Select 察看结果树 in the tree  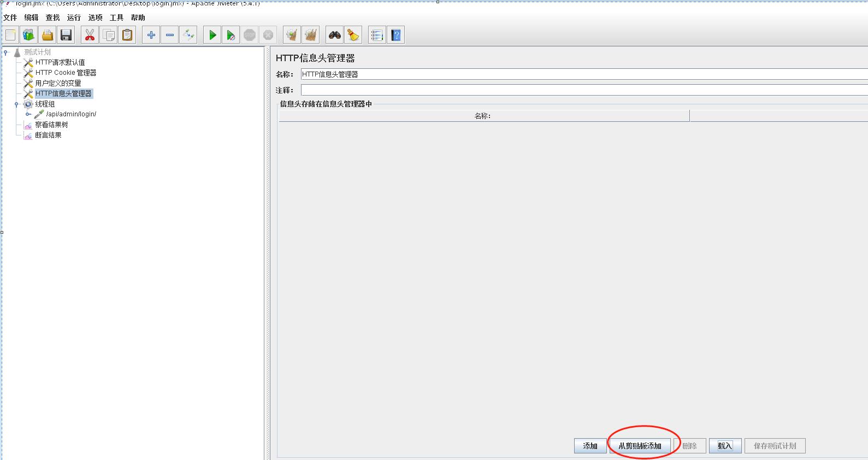[51, 125]
